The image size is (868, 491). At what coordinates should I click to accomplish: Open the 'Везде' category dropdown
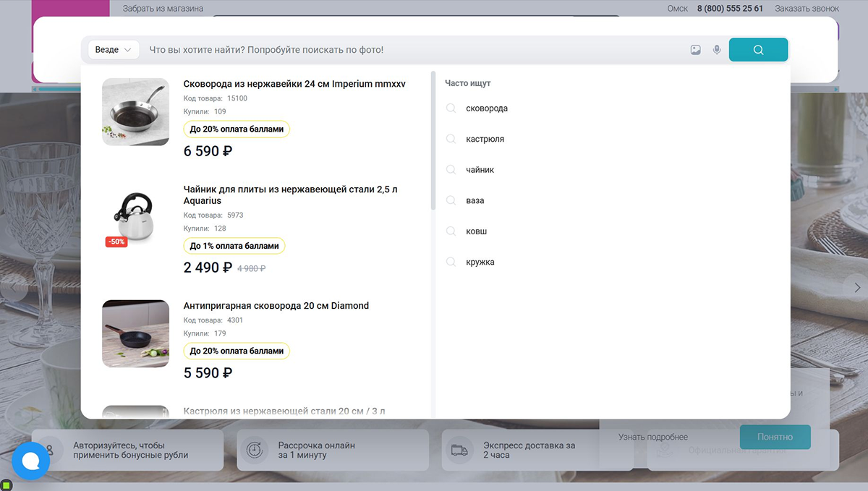coord(114,50)
